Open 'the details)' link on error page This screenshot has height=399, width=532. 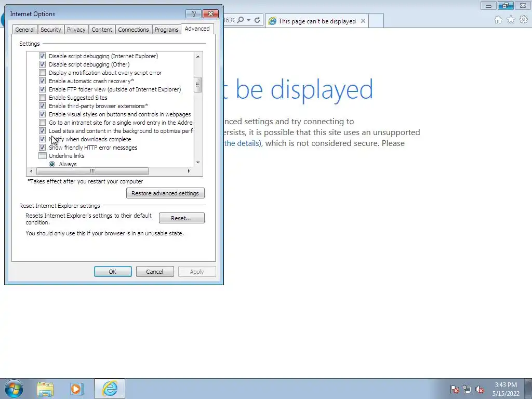click(x=243, y=143)
